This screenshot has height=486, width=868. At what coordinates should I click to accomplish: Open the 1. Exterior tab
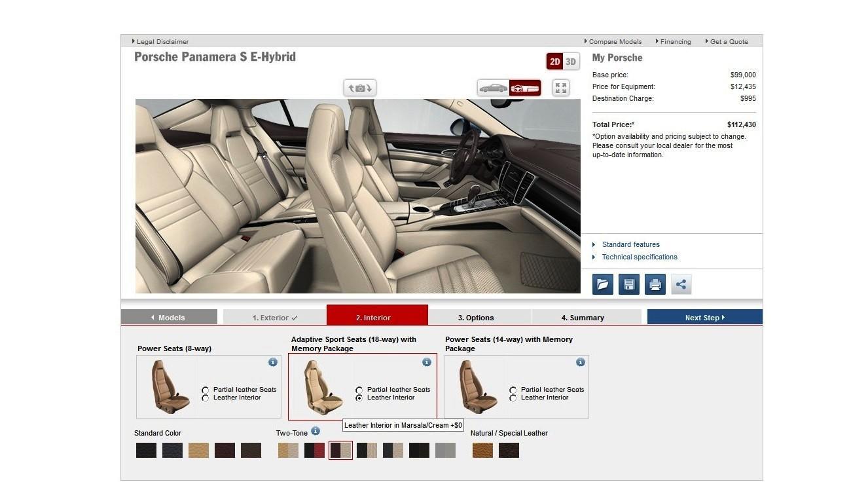(x=275, y=317)
